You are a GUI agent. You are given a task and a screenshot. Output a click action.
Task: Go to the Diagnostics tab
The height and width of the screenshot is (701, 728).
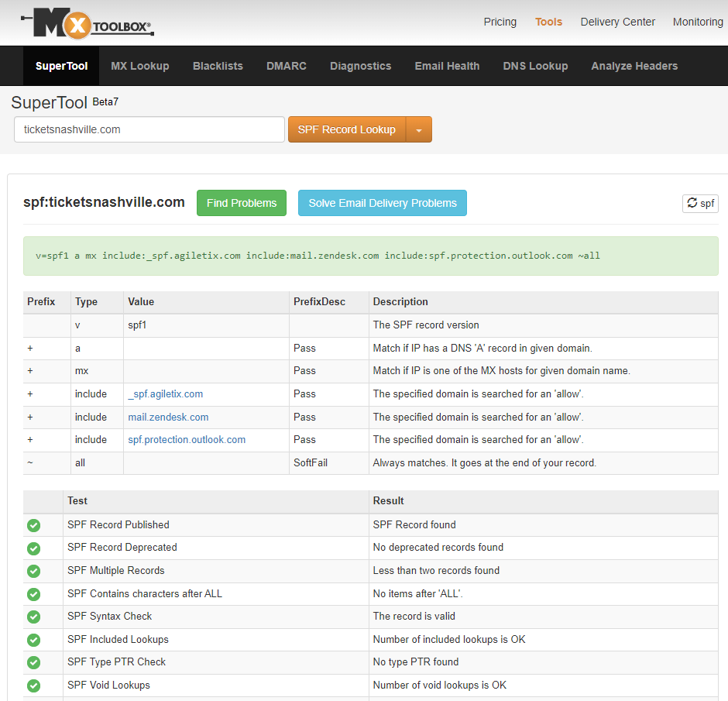click(360, 66)
